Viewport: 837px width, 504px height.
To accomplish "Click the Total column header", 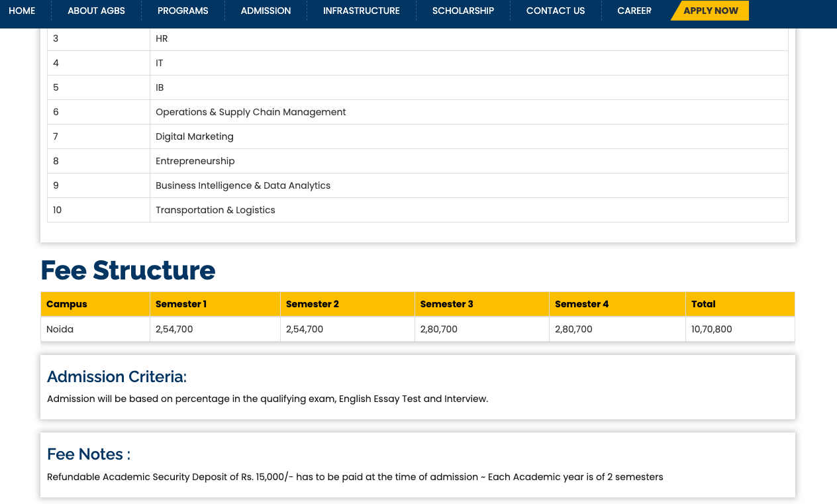I will (703, 304).
